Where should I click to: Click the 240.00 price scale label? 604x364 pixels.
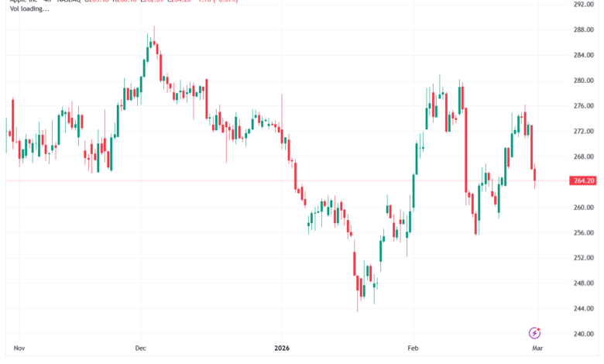pos(583,335)
